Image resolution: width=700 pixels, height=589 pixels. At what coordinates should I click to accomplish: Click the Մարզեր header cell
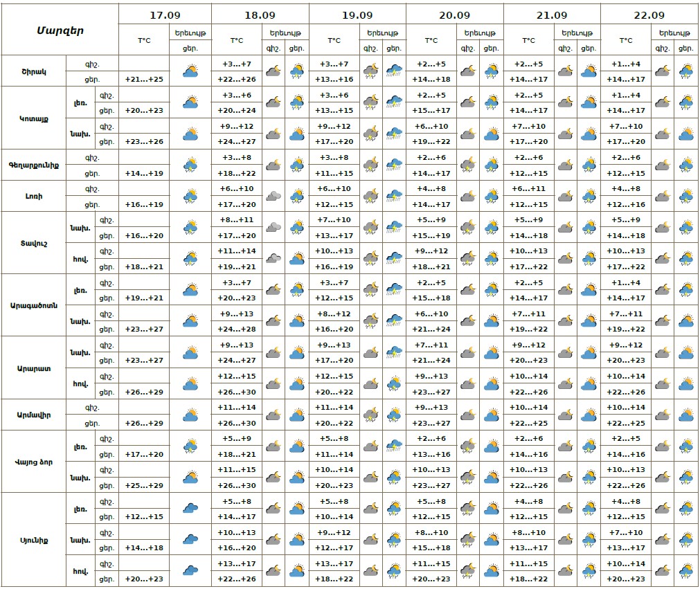pos(60,30)
